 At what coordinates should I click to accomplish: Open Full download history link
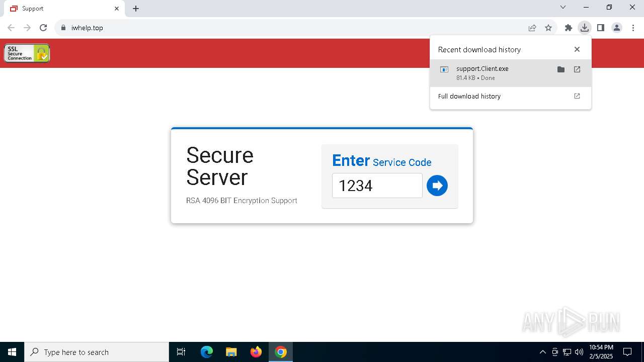click(510, 96)
